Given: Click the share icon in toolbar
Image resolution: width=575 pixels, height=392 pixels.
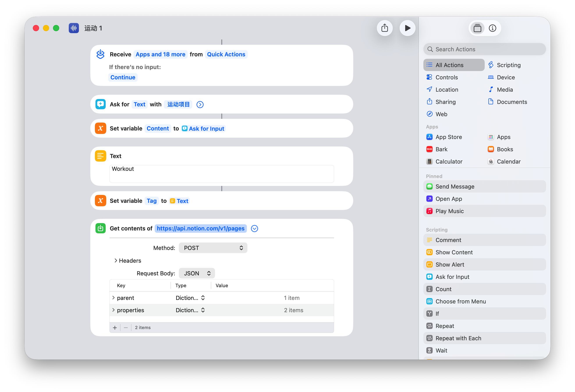Looking at the screenshot, I should point(385,28).
